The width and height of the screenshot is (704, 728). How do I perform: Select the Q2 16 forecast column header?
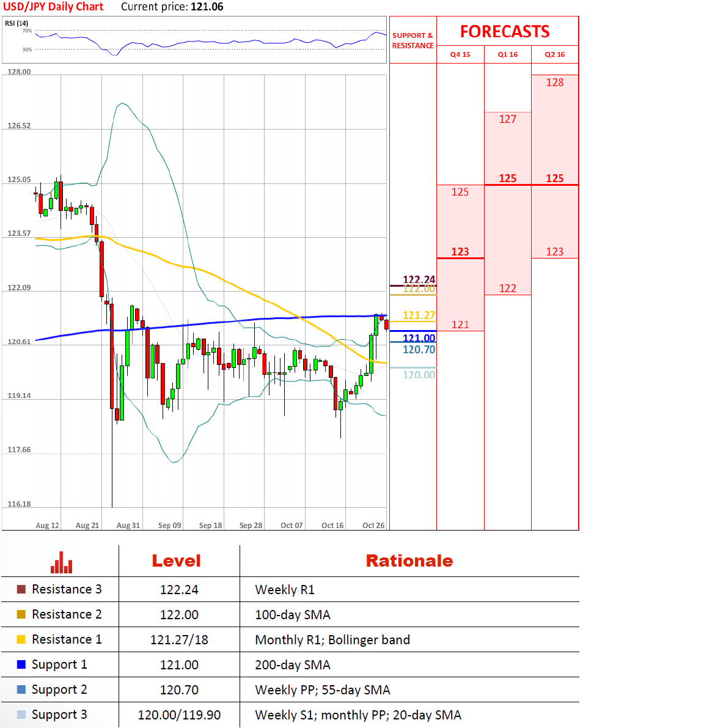click(x=554, y=54)
